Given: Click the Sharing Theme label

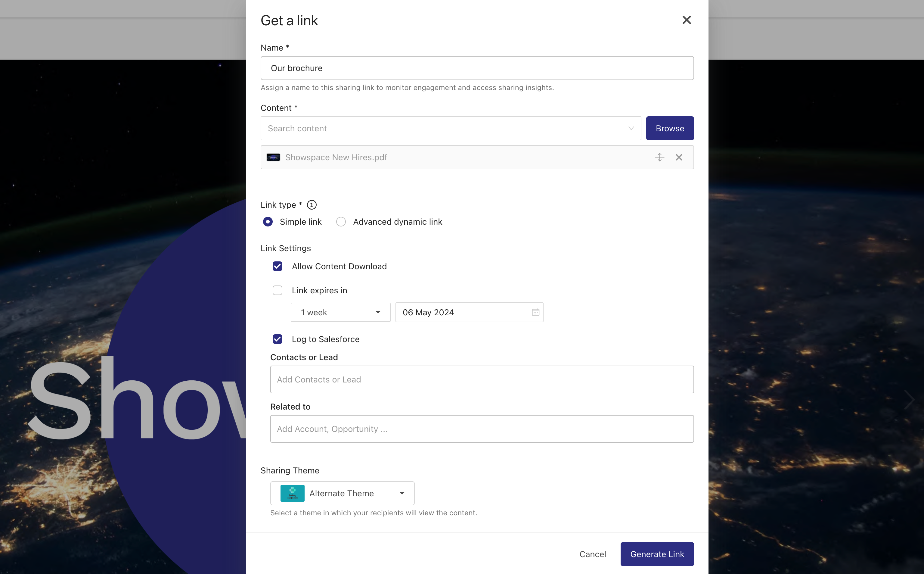Looking at the screenshot, I should (x=290, y=470).
